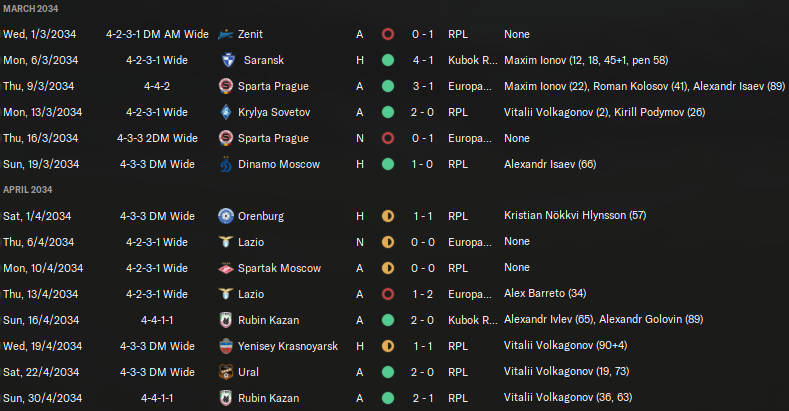Click the Krylya Sovetov club badge

click(227, 112)
